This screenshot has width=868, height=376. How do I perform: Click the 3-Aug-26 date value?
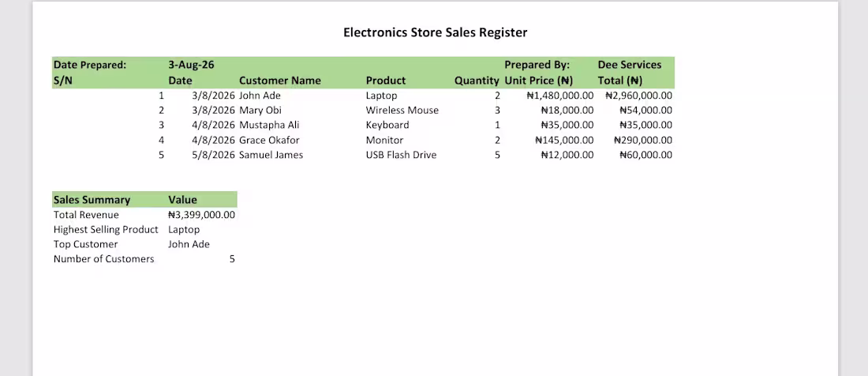[191, 65]
